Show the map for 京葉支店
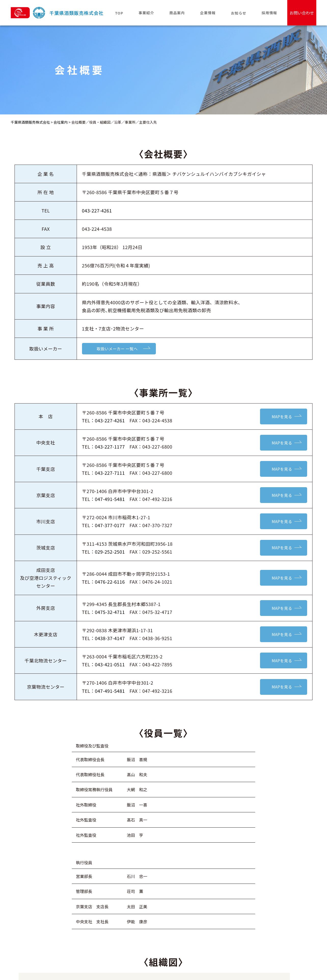Image resolution: width=327 pixels, height=980 pixels. click(x=283, y=495)
